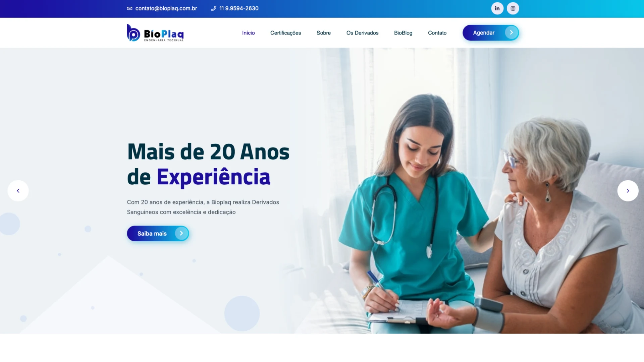The image size is (644, 362).
Task: Click the Saiba mais button
Action: tap(158, 233)
